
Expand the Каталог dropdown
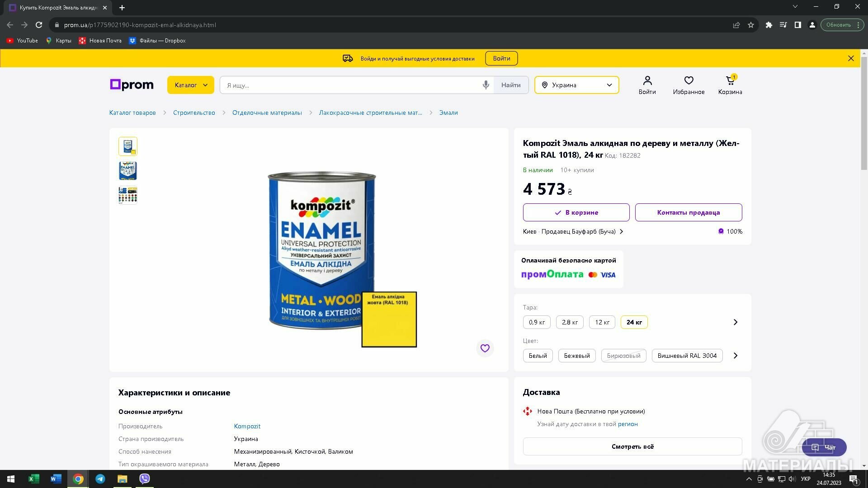[x=190, y=85]
